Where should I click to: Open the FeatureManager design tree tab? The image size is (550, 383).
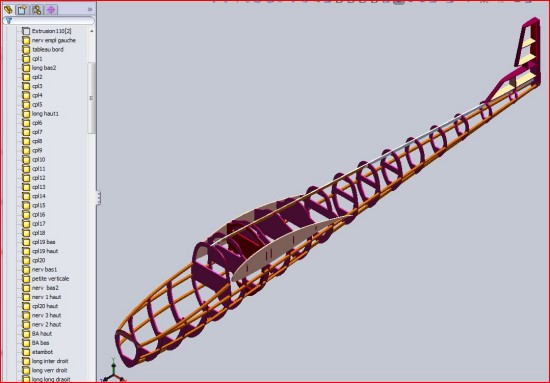tap(8, 9)
